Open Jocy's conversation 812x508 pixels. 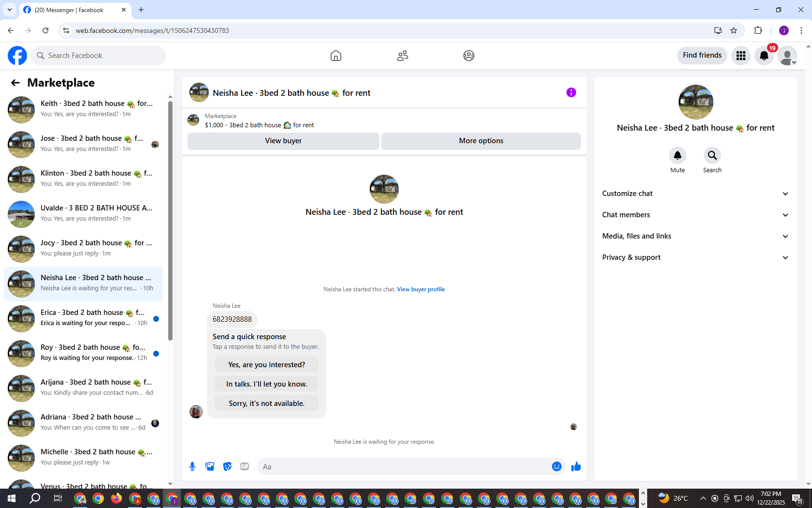coord(83,249)
